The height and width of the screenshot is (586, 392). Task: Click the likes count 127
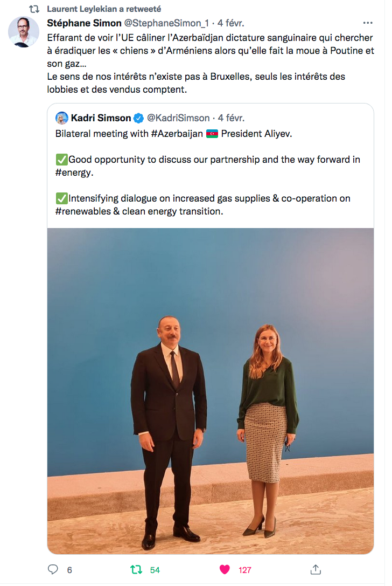coord(245,570)
